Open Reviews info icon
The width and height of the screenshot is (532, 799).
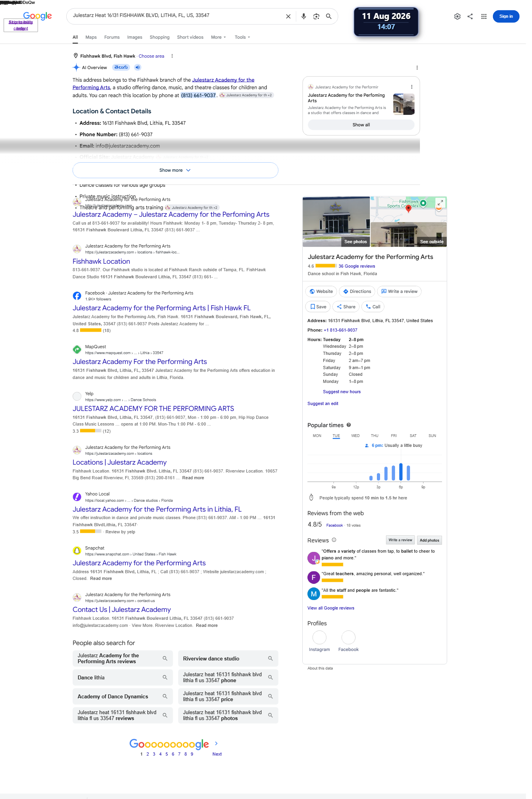334,540
